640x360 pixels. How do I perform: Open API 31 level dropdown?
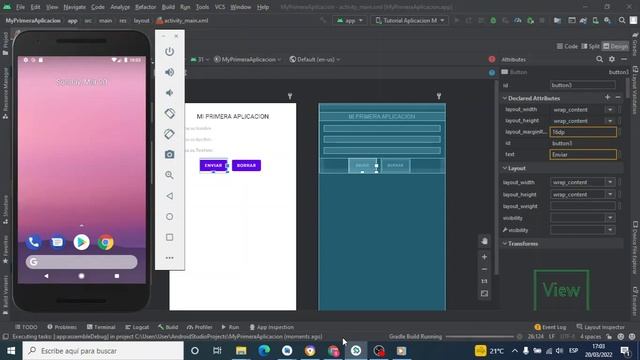point(200,60)
